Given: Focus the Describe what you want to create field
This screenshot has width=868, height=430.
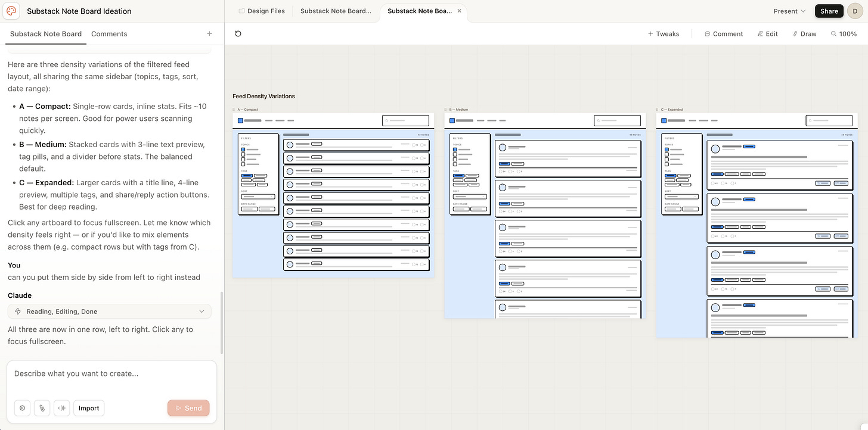Looking at the screenshot, I should [x=111, y=374].
